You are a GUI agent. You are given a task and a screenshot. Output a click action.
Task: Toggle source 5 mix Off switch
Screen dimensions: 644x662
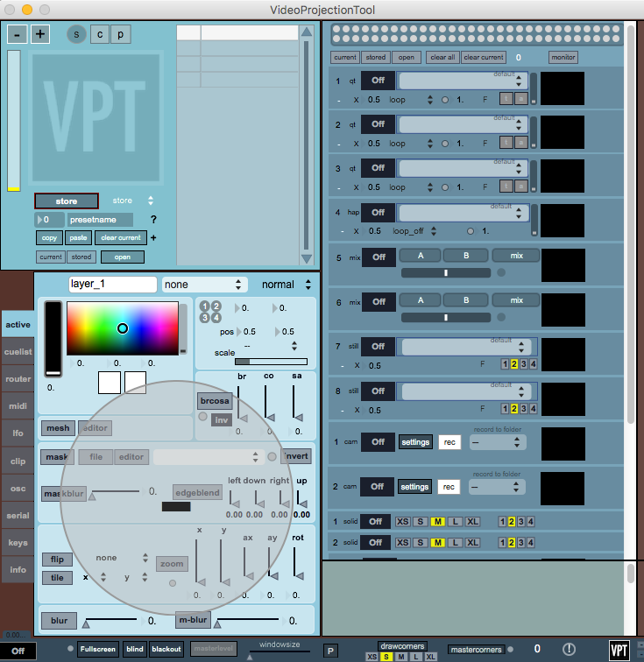379,257
